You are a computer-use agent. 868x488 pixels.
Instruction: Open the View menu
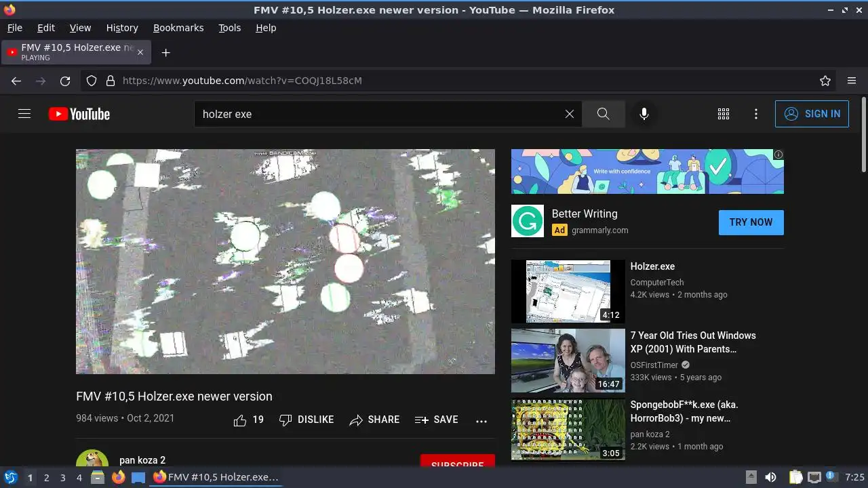click(80, 28)
